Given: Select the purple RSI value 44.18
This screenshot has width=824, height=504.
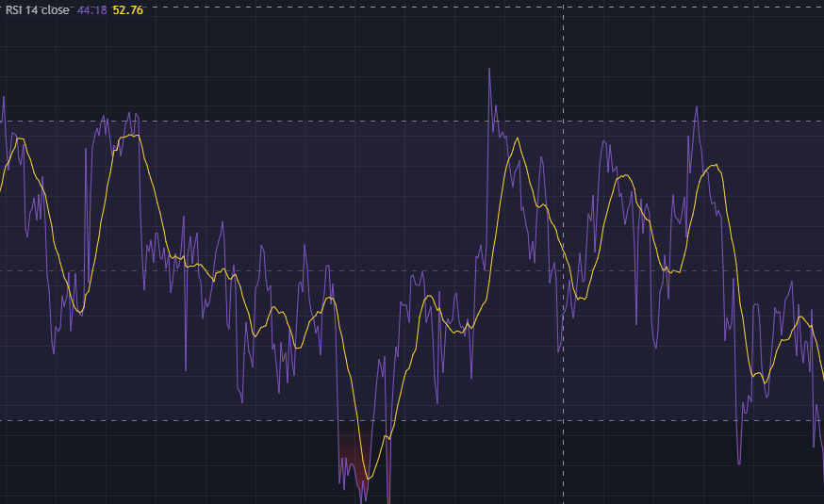Looking at the screenshot, I should [x=91, y=10].
